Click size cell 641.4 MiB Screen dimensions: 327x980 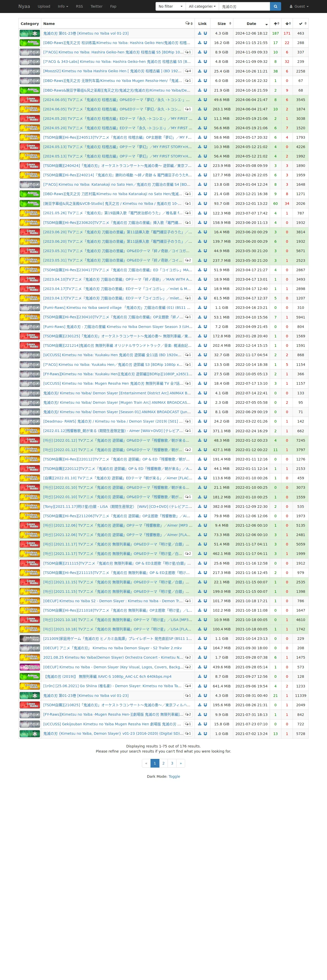pyautogui.click(x=222, y=686)
